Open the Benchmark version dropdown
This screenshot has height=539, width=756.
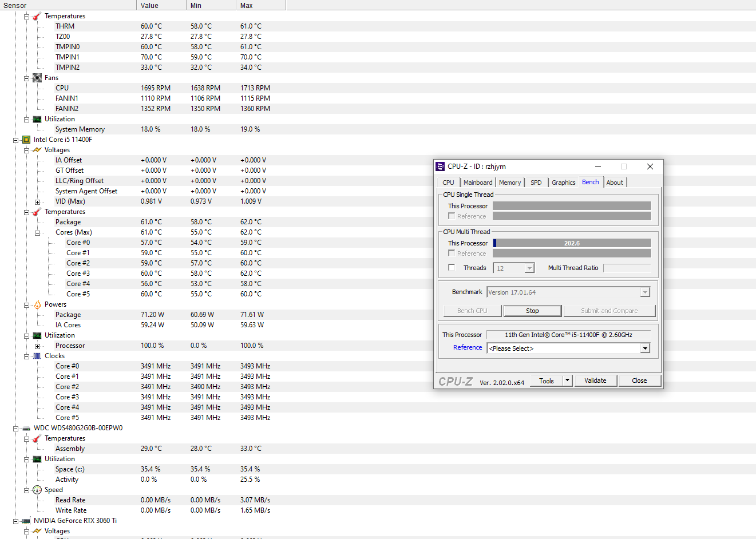pyautogui.click(x=645, y=292)
